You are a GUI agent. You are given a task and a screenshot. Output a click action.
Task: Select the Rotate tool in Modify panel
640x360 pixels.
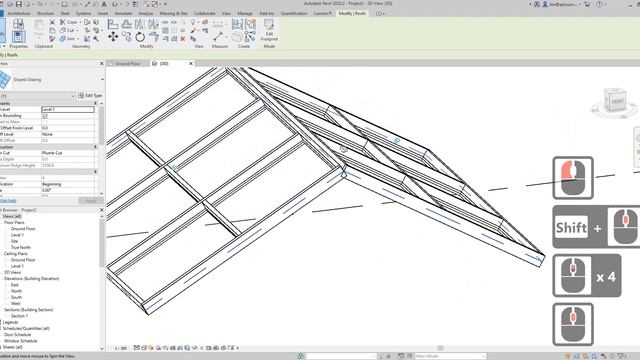click(x=140, y=37)
